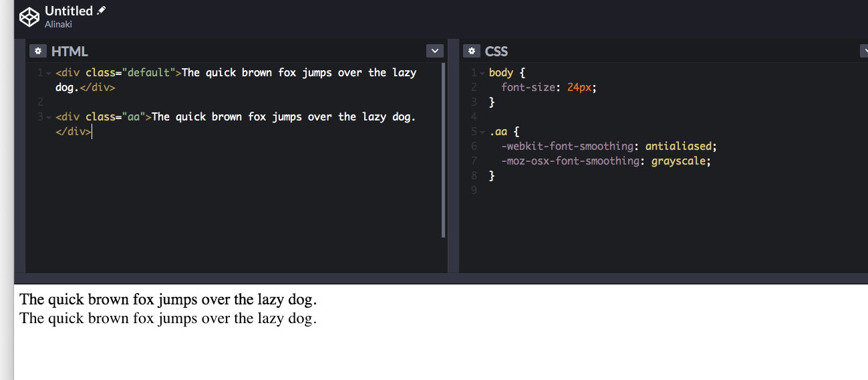Click the 'body {' selector in CSS
The height and width of the screenshot is (380, 868).
click(507, 72)
